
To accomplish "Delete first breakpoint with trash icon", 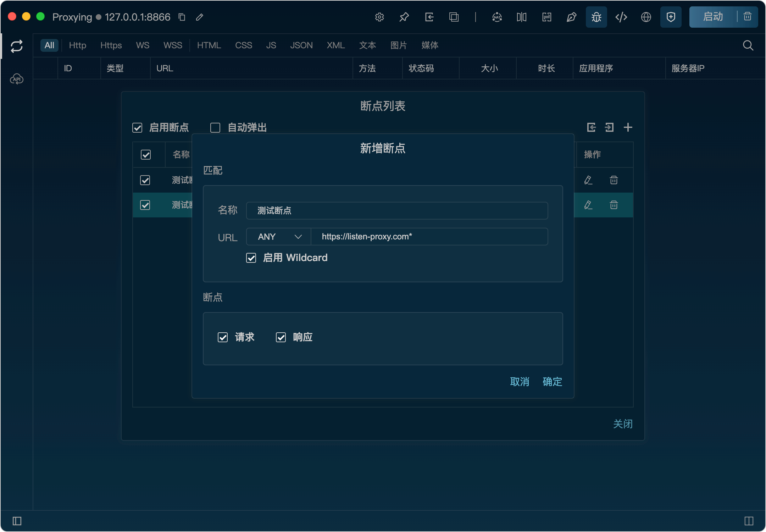I will (614, 180).
